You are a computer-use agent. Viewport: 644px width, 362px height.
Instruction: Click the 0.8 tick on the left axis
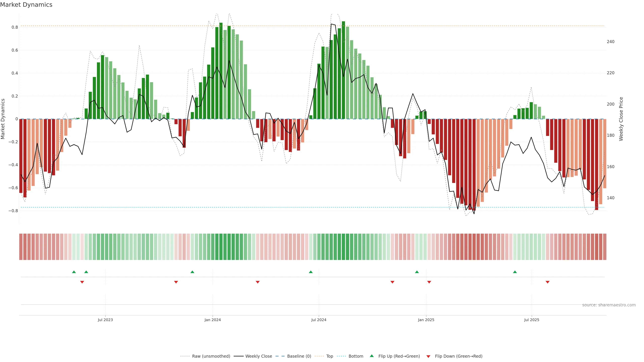[15, 27]
